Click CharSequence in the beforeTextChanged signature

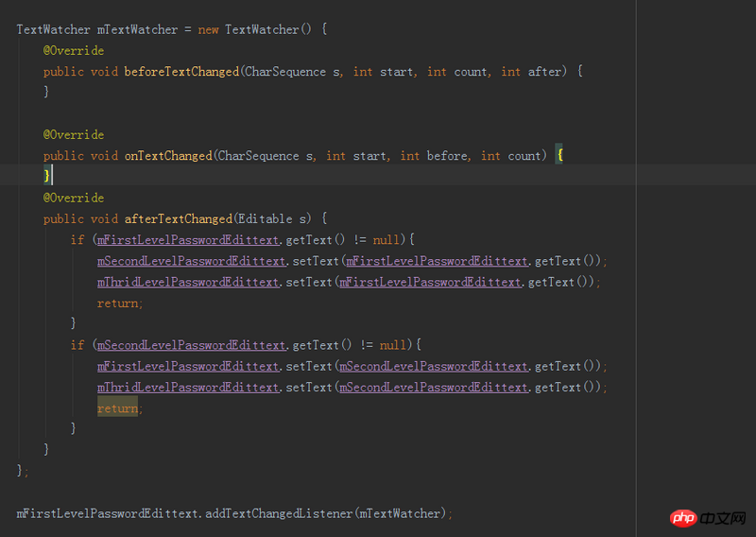coord(286,72)
